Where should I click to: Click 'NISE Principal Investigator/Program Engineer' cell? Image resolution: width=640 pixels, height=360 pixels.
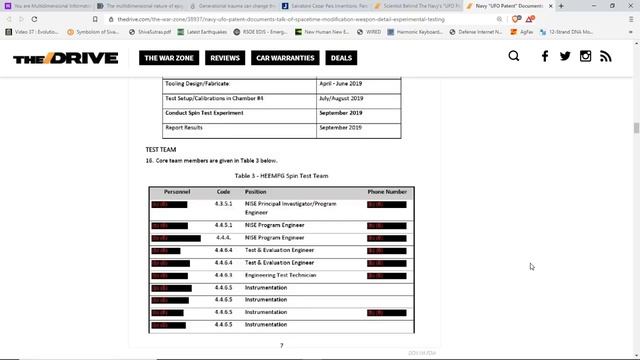[x=291, y=208]
